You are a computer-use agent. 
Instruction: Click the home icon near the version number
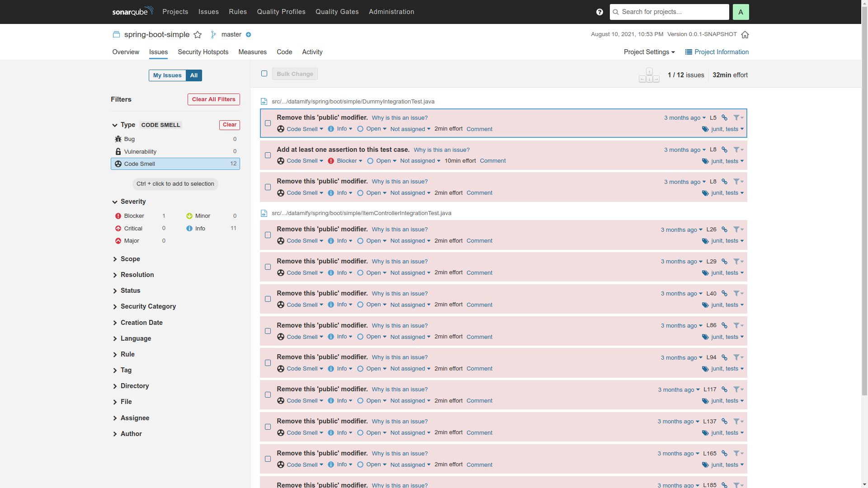(x=745, y=34)
